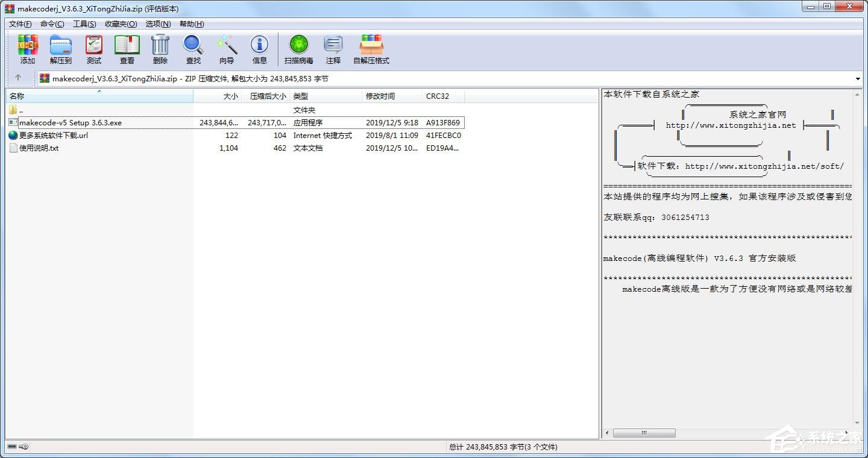Sort by 大小 column header
The width and height of the screenshot is (868, 458).
218,96
